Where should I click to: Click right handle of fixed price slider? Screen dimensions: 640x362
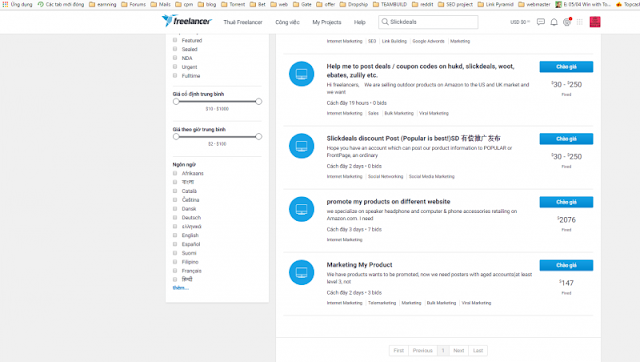[258, 101]
